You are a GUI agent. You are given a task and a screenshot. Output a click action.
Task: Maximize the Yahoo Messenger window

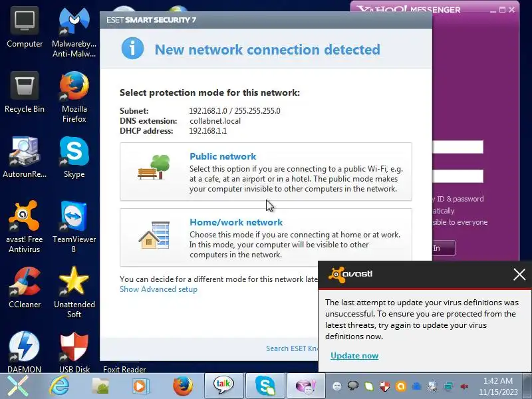pos(503,10)
